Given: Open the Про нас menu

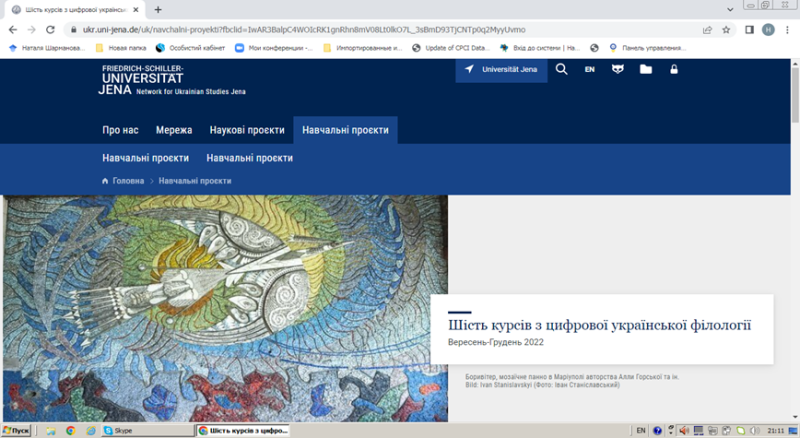Looking at the screenshot, I should click(120, 130).
